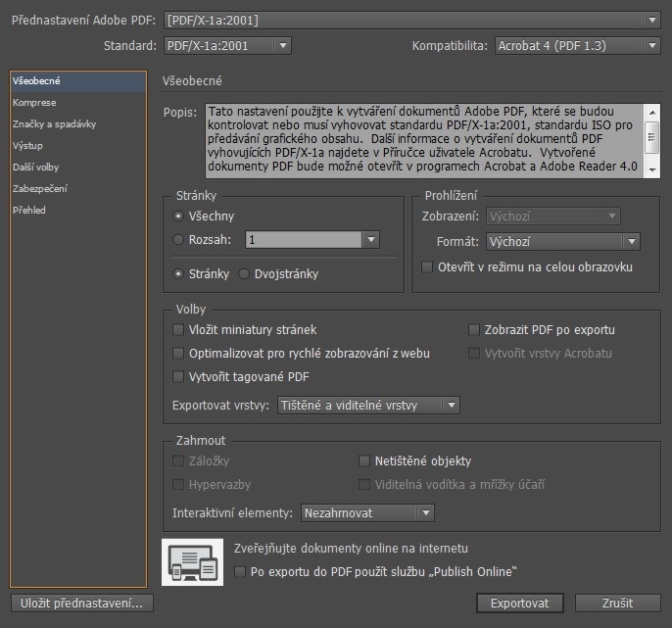Click the Popis scrollbar up arrow
The width and height of the screenshot is (672, 628).
point(652,113)
